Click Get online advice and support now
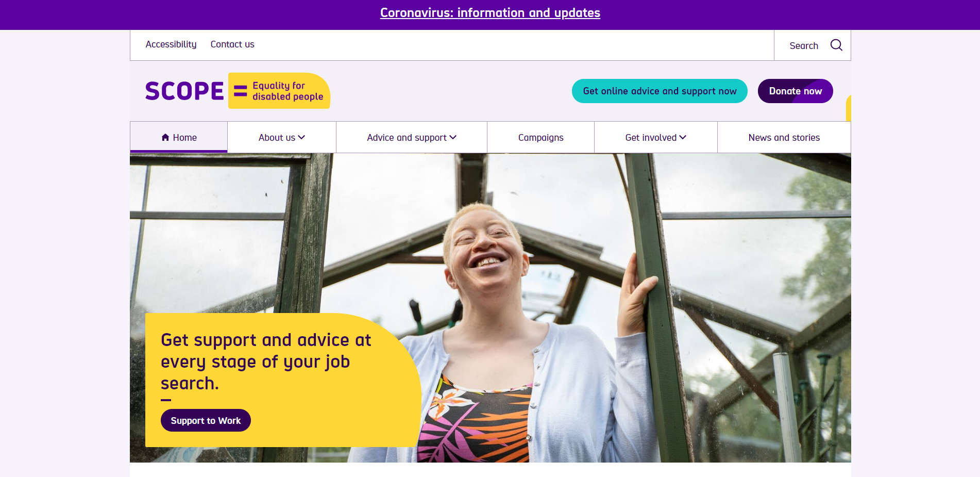980x477 pixels. [x=660, y=91]
